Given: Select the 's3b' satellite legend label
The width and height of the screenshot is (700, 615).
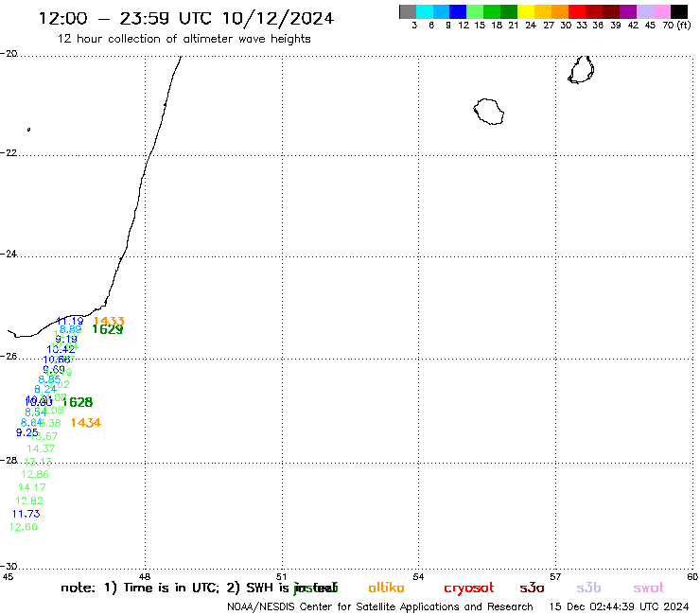Looking at the screenshot, I should click(x=588, y=588).
